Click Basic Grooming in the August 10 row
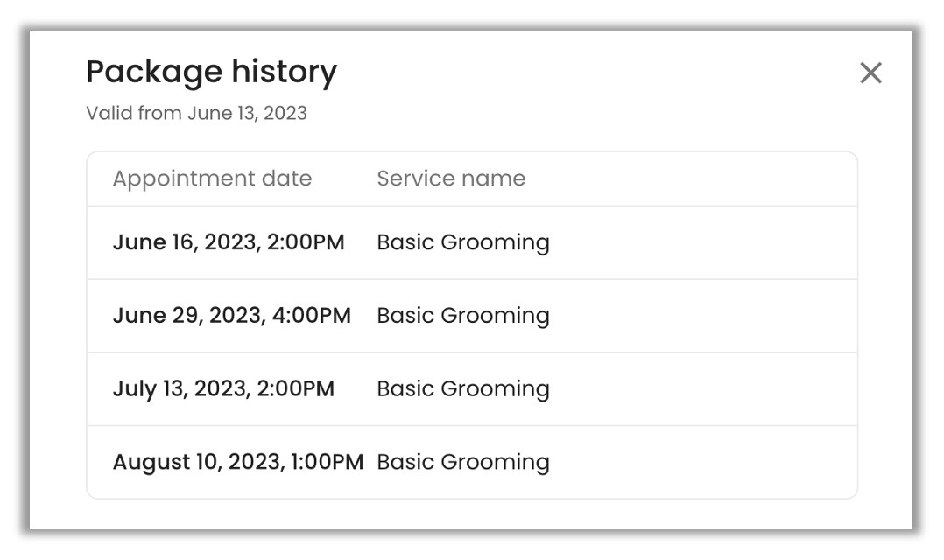The height and width of the screenshot is (560, 944). point(463,463)
